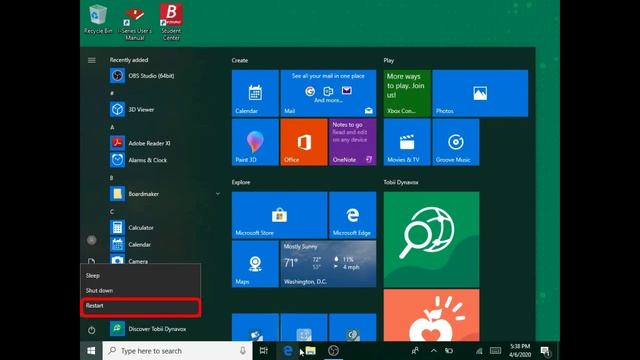Open the Recycle Bin desktop icon

98,19
